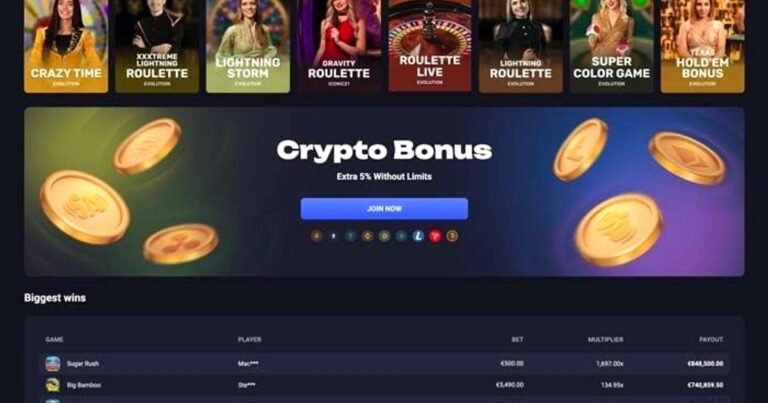Click the white Ethereum crypto icon
Image resolution: width=768 pixels, height=403 pixels.
point(333,236)
